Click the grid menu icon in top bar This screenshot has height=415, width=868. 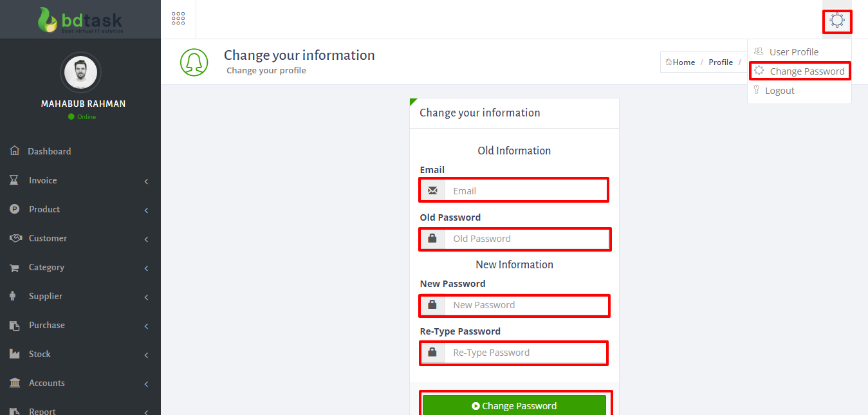(178, 19)
